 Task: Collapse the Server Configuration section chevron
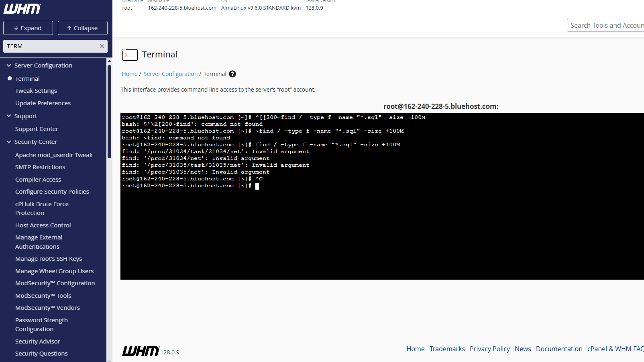[x=9, y=65]
